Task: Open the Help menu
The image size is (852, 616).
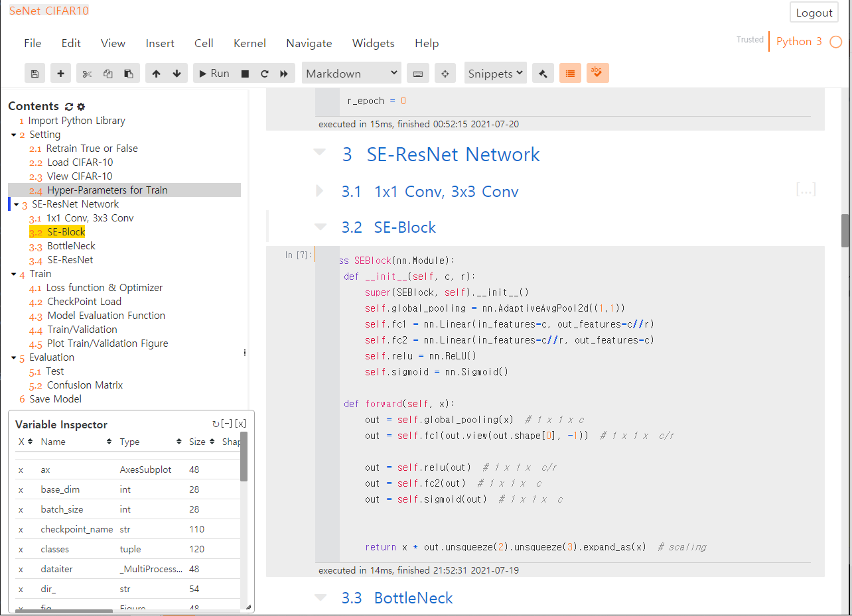Action: click(427, 43)
